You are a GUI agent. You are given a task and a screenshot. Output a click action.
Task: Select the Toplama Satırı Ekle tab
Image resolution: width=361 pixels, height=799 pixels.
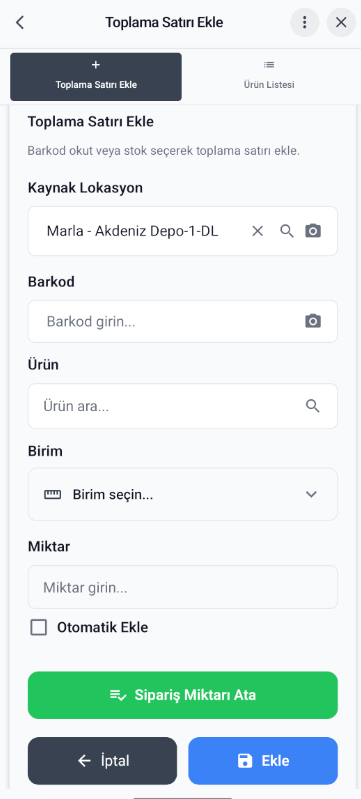point(96,77)
